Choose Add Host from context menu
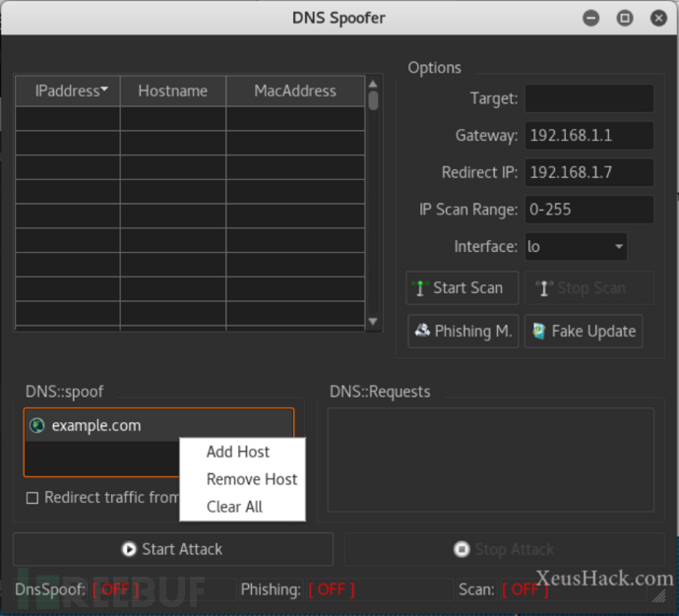This screenshot has height=616, width=679. (238, 452)
